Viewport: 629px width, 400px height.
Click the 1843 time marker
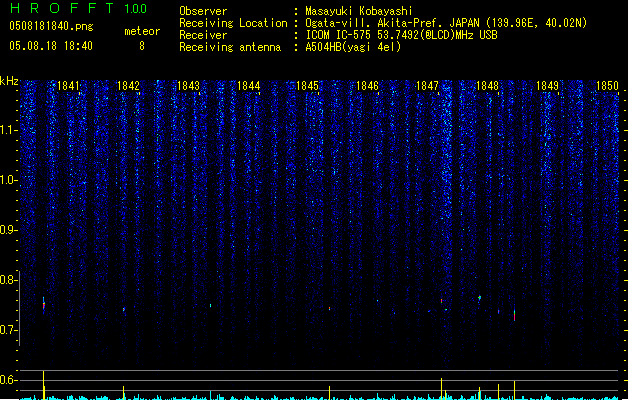(x=188, y=86)
